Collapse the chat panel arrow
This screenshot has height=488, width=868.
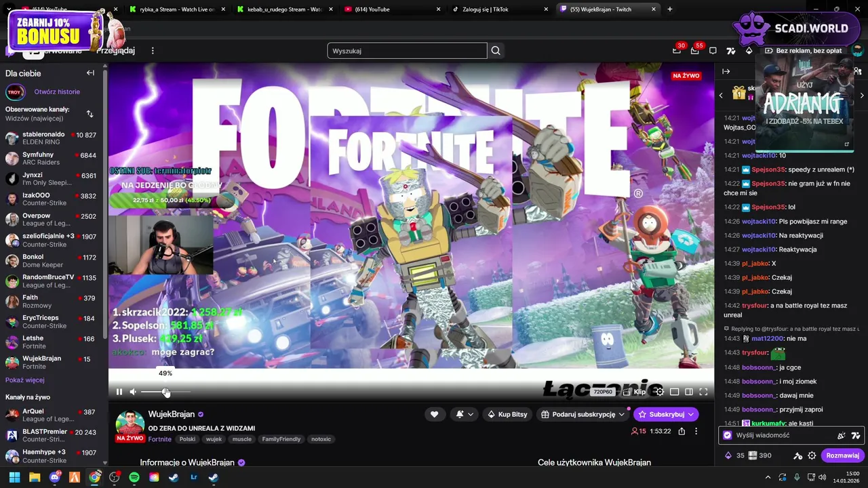(726, 71)
